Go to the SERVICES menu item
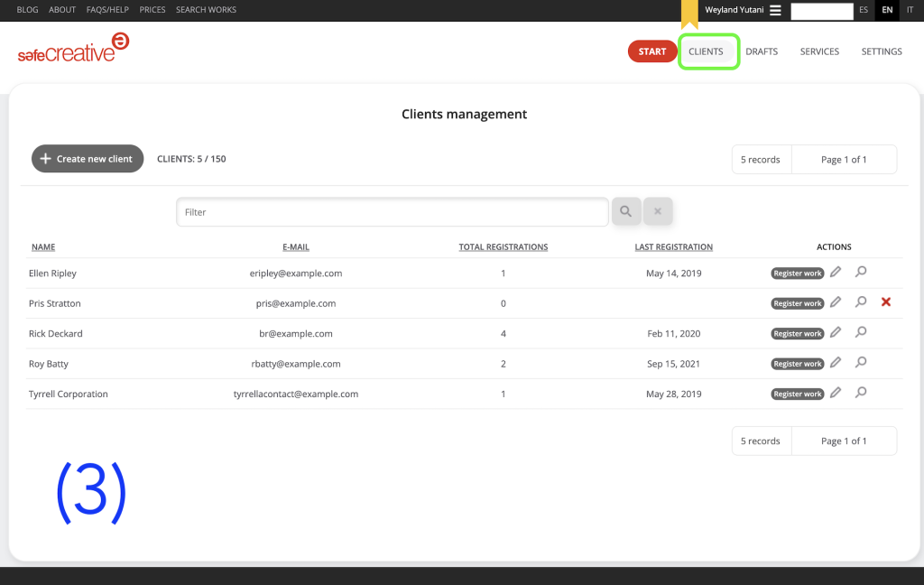 (x=819, y=51)
